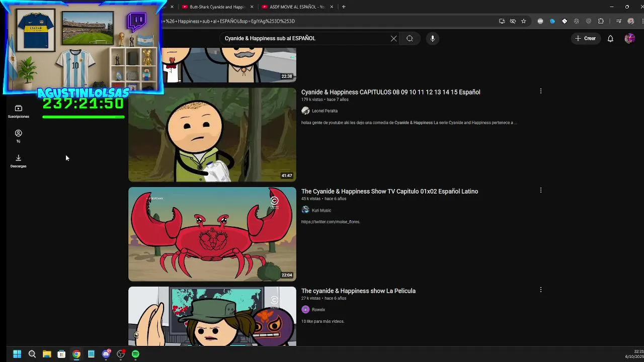The width and height of the screenshot is (644, 362).
Task: Open the Chrome media control icon
Action: [619, 21]
